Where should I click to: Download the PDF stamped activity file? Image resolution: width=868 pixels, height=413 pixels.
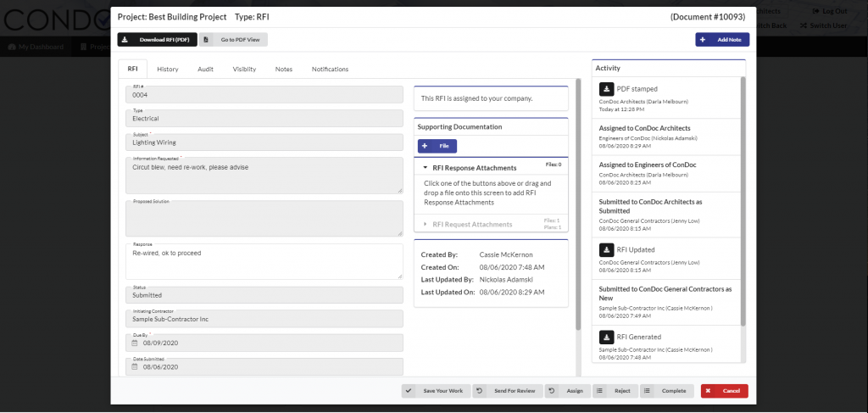point(606,88)
